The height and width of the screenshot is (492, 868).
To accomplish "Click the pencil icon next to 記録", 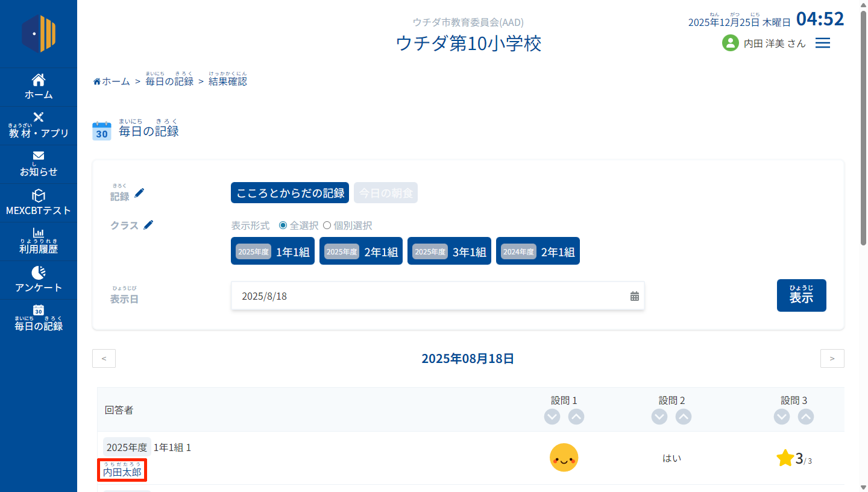I will pyautogui.click(x=140, y=193).
